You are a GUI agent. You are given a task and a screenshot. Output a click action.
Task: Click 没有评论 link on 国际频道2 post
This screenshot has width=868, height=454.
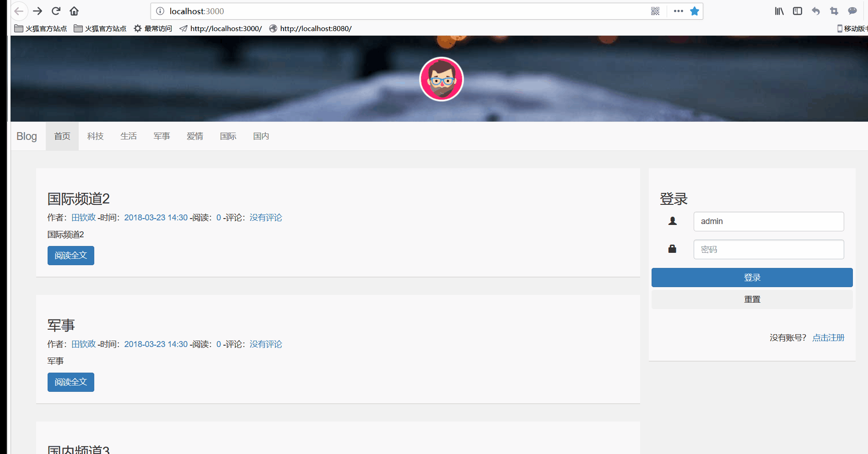click(266, 218)
